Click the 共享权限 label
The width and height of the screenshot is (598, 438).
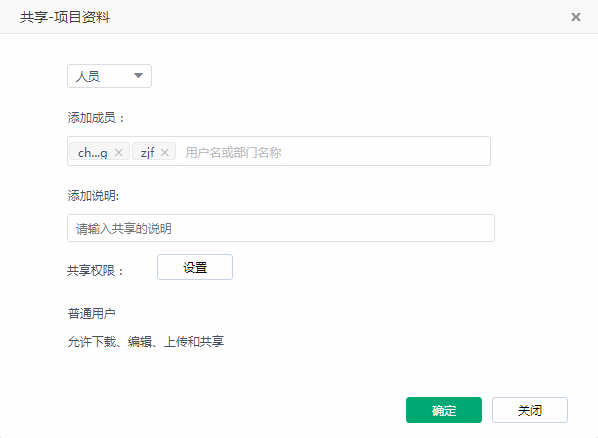(95, 271)
